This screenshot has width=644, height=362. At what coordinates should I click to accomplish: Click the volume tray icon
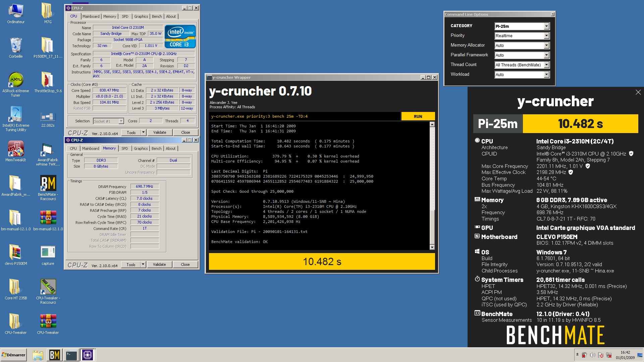click(x=593, y=355)
